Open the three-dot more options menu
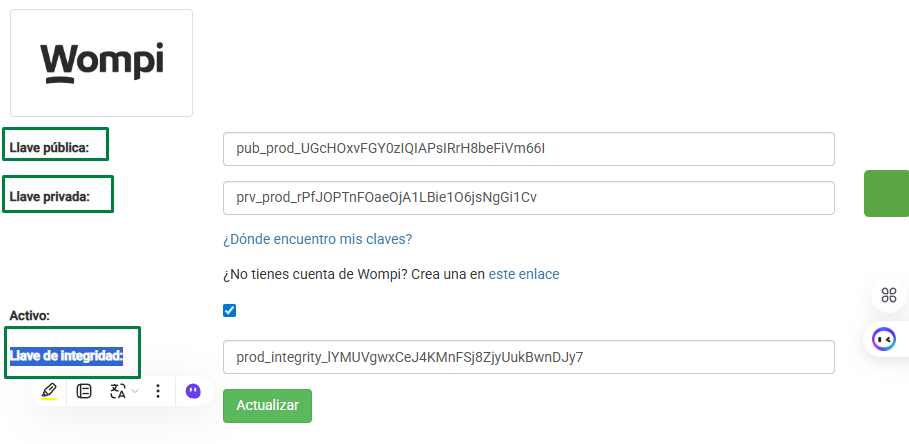 [158, 391]
